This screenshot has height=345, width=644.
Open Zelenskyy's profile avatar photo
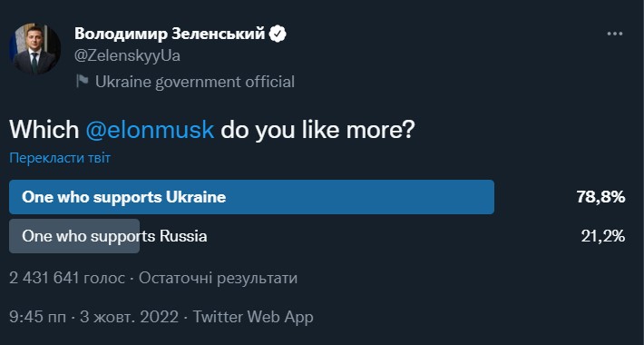point(34,49)
